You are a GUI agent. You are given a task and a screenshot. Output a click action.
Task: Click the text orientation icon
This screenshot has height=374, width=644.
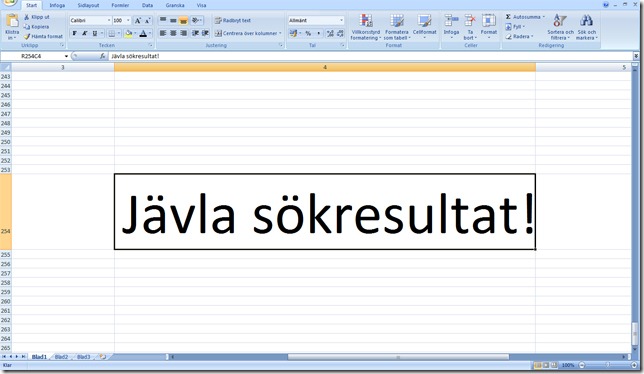click(x=196, y=20)
